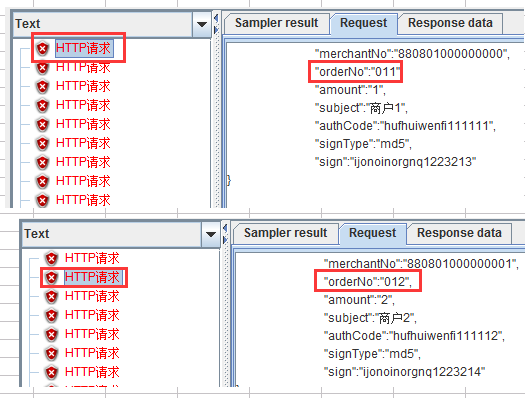Select the first HTTP请求 row in lower tree
Viewport: 525px width, 398px height.
click(92, 258)
